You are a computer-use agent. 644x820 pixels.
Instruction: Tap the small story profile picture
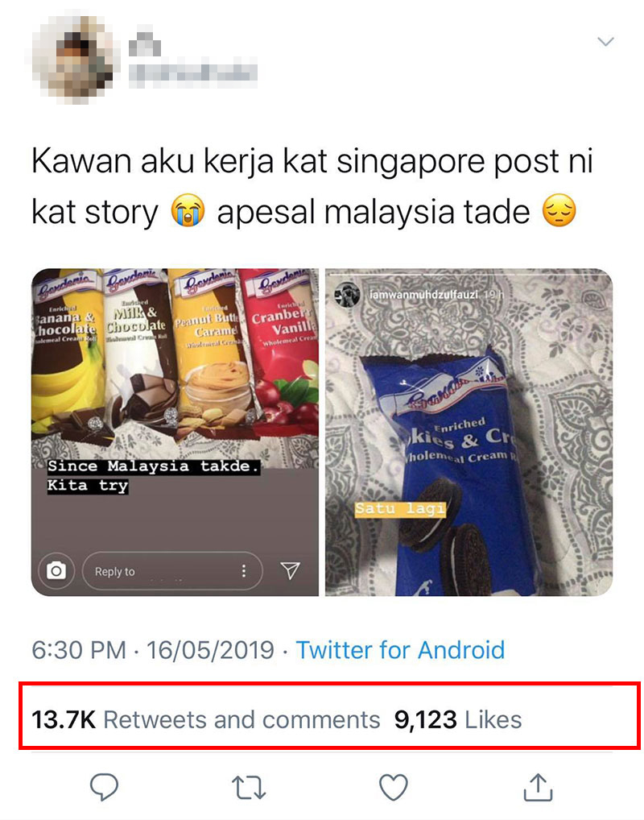click(x=348, y=295)
